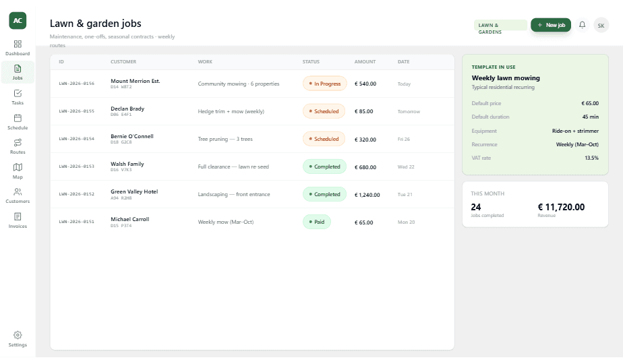This screenshot has width=623, height=364.
Task: Click the € 320.00 amount
Action: (x=365, y=140)
